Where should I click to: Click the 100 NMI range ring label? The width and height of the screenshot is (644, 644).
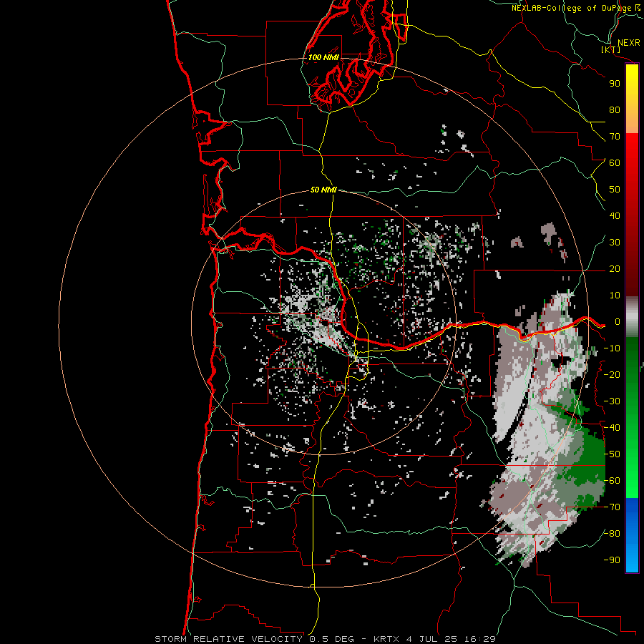coord(323,57)
